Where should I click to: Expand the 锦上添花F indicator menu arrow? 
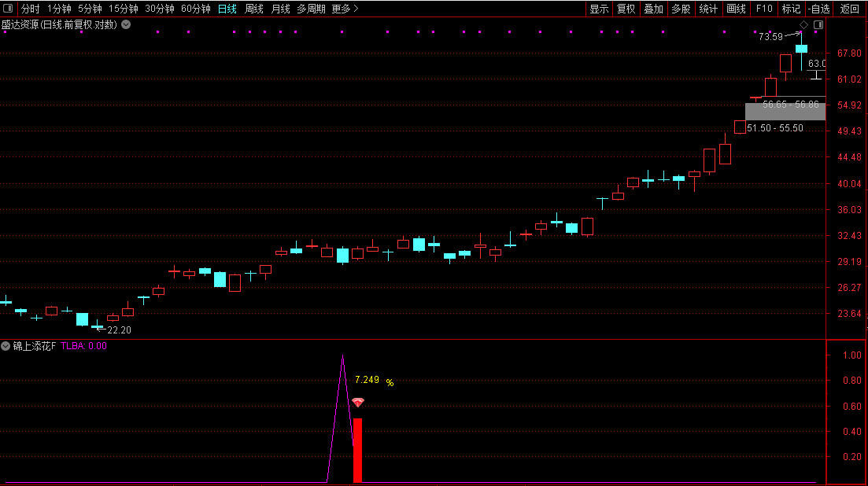tap(6, 346)
